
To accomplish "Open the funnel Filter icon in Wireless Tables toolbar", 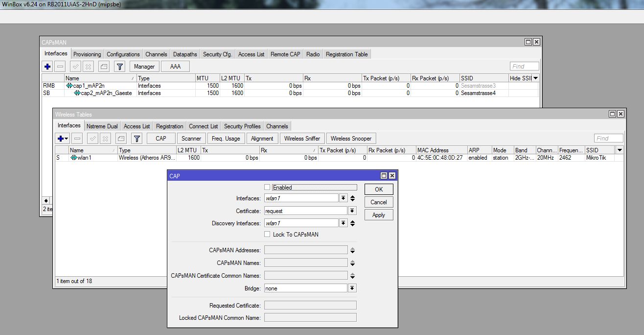I will click(x=137, y=139).
